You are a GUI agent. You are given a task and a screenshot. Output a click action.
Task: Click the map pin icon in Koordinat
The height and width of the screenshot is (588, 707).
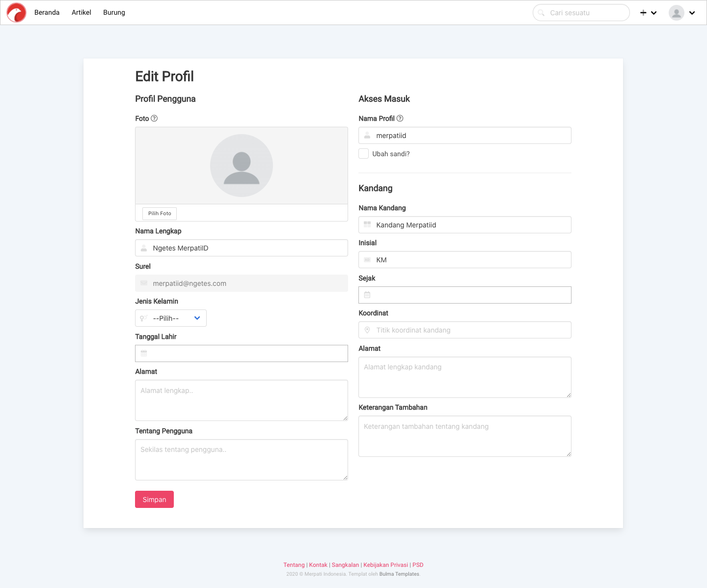367,330
